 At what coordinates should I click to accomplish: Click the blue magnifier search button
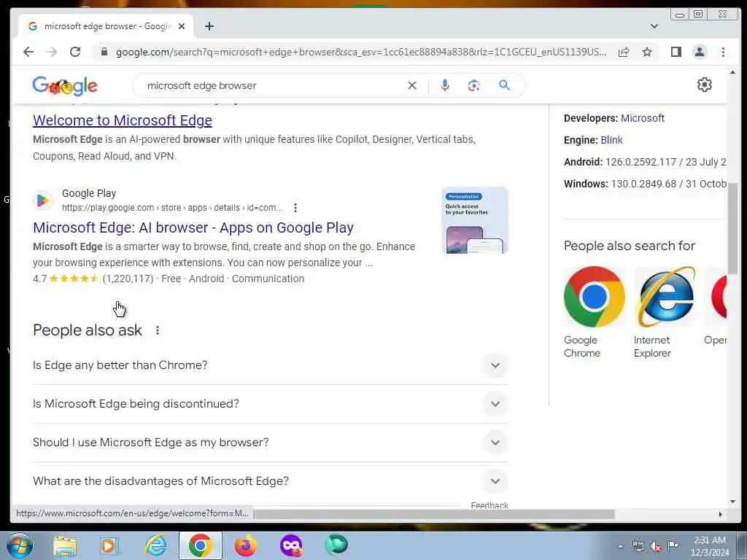click(505, 85)
